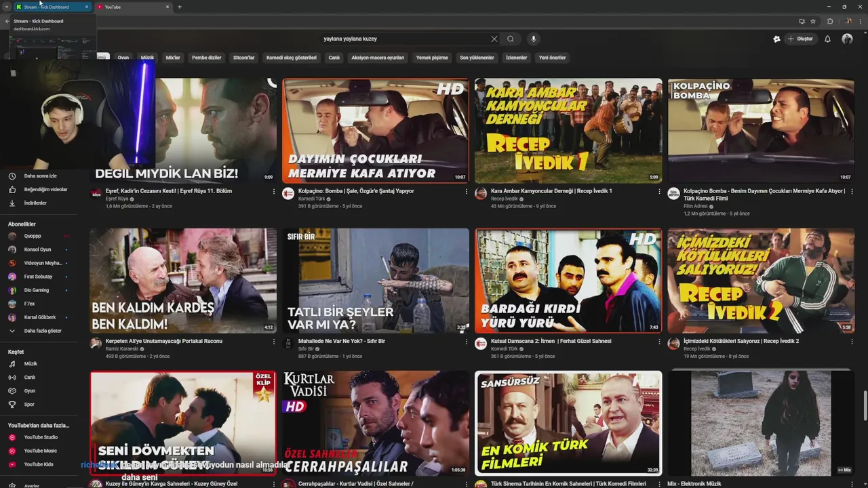Viewport: 868px width, 488px height.
Task: Click the YouTube search input field
Action: [x=403, y=39]
